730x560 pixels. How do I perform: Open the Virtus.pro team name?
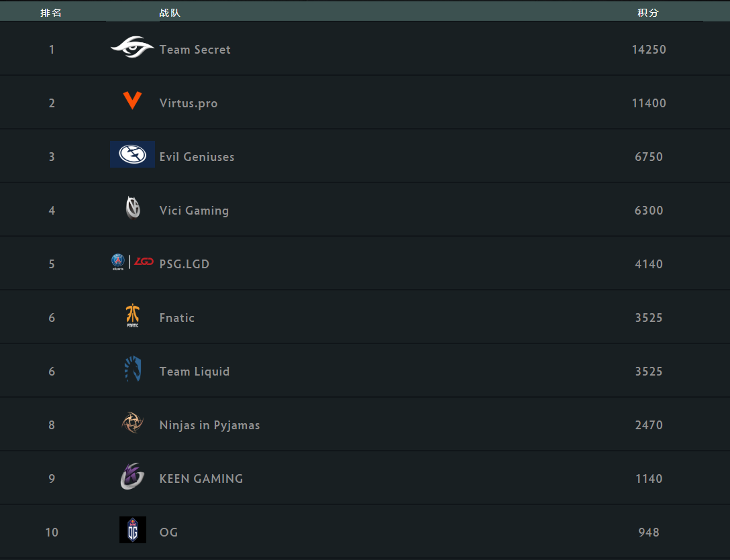point(189,103)
